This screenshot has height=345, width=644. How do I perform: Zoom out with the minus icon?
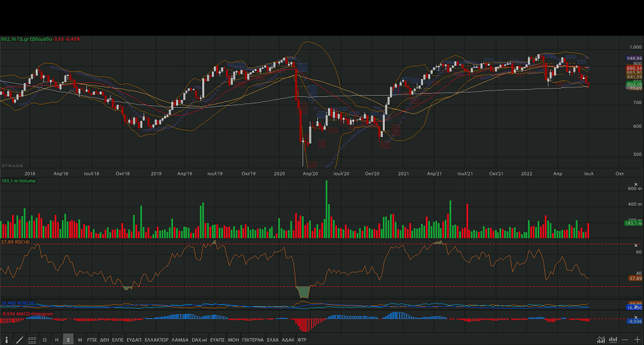[x=625, y=340]
